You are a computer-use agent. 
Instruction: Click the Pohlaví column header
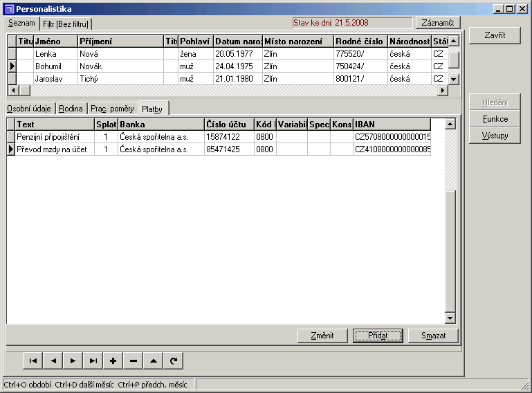coord(196,42)
